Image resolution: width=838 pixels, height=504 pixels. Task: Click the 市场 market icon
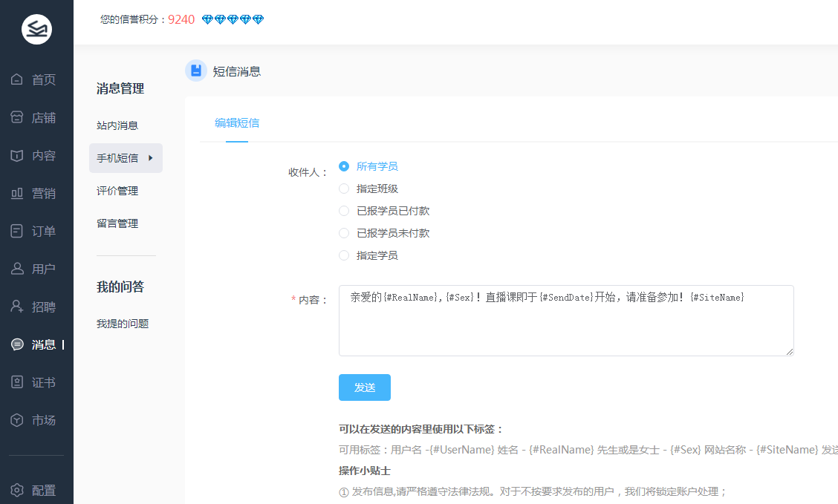pyautogui.click(x=17, y=420)
